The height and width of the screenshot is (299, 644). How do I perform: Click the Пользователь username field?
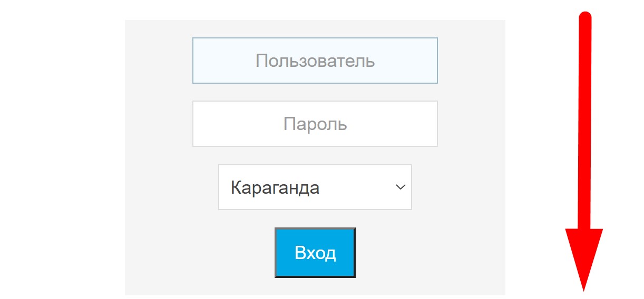coord(315,61)
